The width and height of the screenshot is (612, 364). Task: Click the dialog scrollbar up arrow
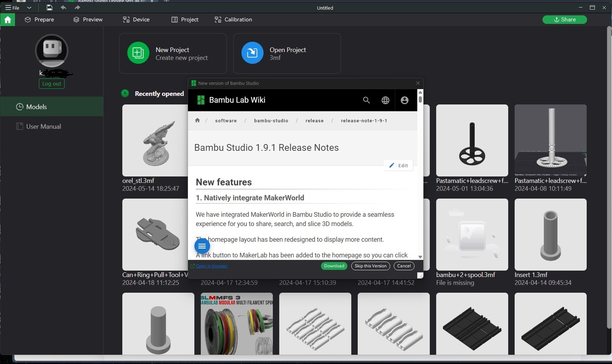[x=420, y=92]
